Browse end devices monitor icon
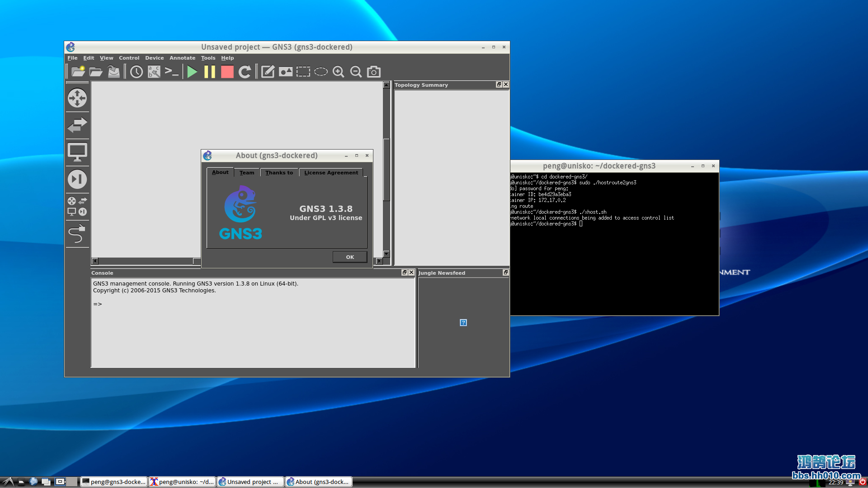Viewport: 868px width, 488px height. (x=77, y=152)
